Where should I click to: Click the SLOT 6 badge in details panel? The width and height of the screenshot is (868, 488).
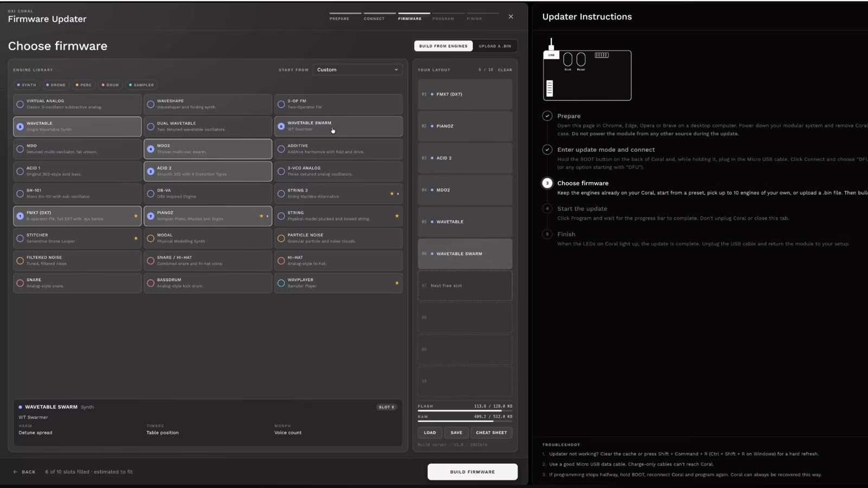(x=387, y=407)
